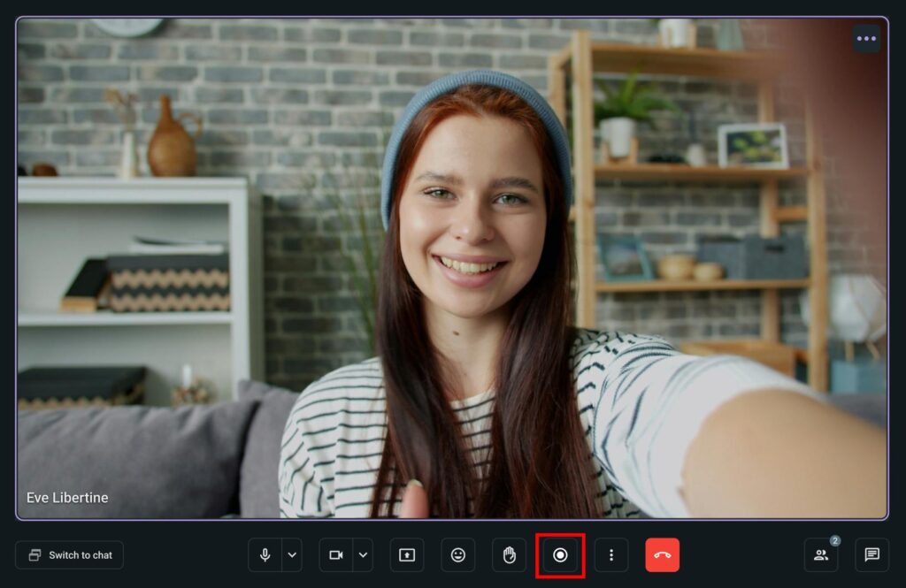Image resolution: width=906 pixels, height=588 pixels.
Task: Expand camera options chevron
Action: click(x=363, y=555)
